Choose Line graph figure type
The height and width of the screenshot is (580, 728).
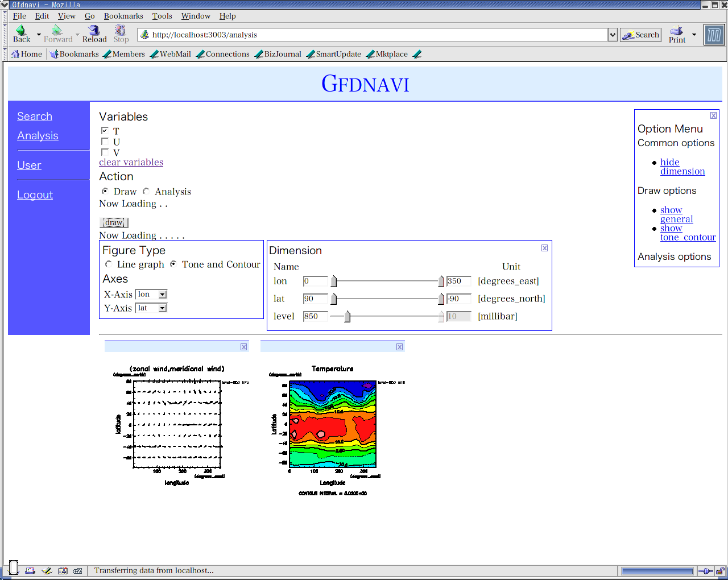click(x=109, y=264)
